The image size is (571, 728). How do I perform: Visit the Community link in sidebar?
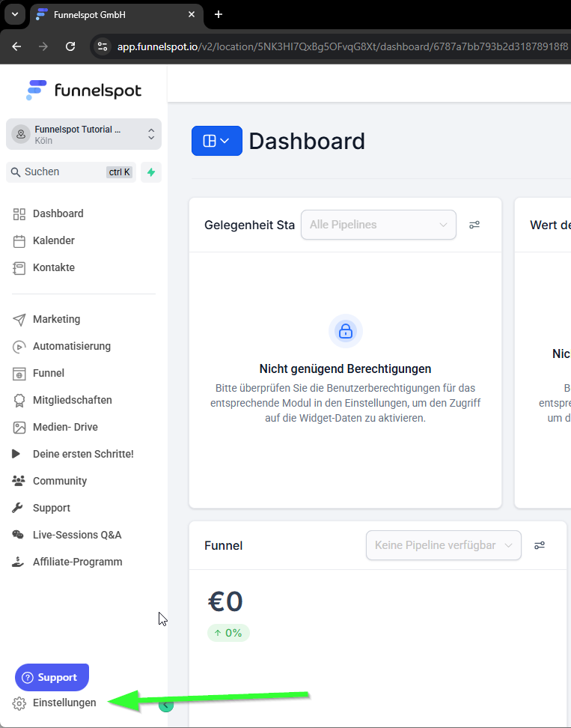click(x=60, y=481)
